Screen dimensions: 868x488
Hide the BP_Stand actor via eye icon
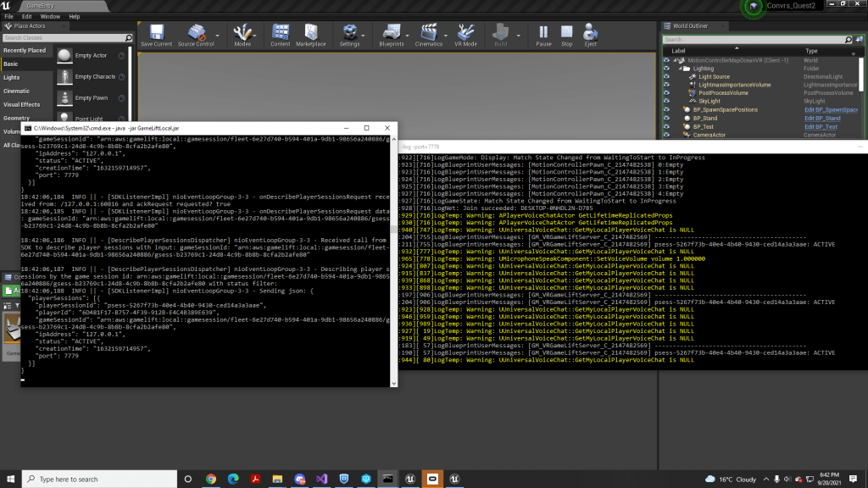point(667,118)
